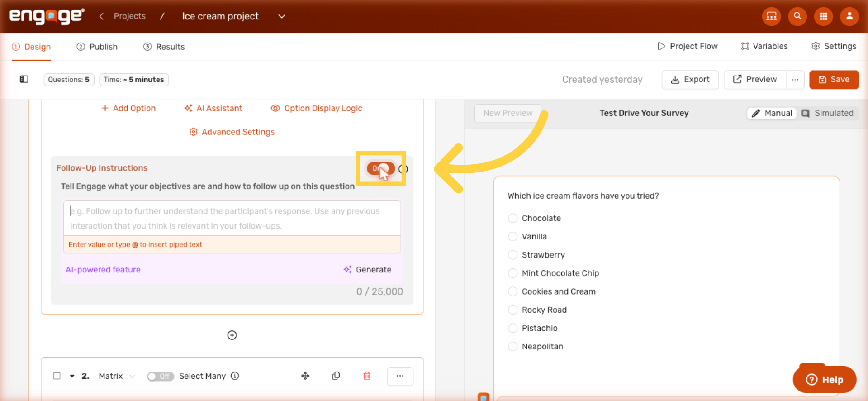Switch to the Design tab
The width and height of the screenshot is (868, 401).
[x=31, y=47]
